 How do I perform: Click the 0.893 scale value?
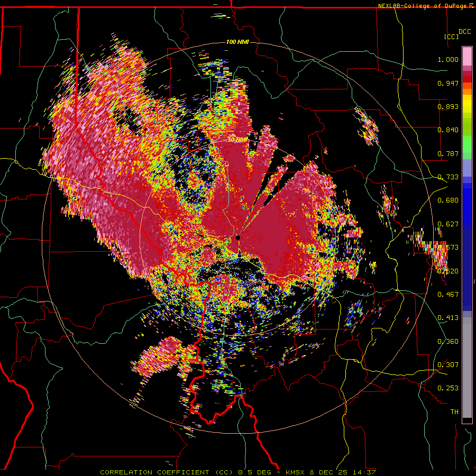tap(448, 106)
